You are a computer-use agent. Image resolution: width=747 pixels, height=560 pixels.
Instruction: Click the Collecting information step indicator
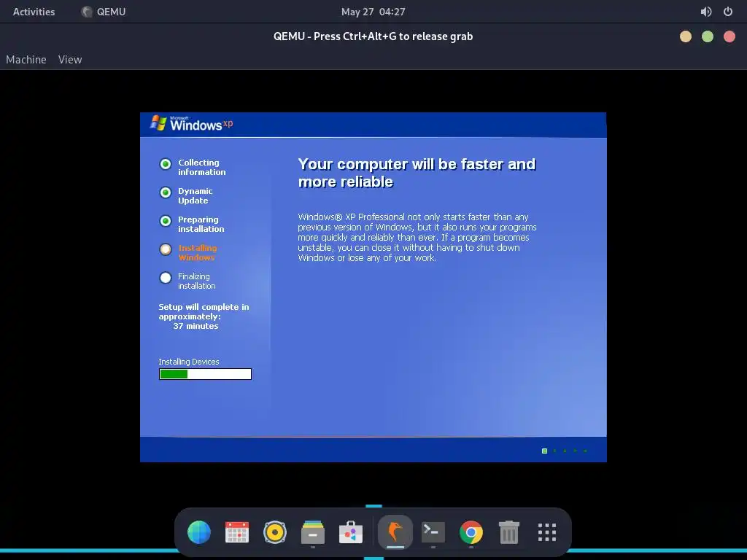pos(166,164)
